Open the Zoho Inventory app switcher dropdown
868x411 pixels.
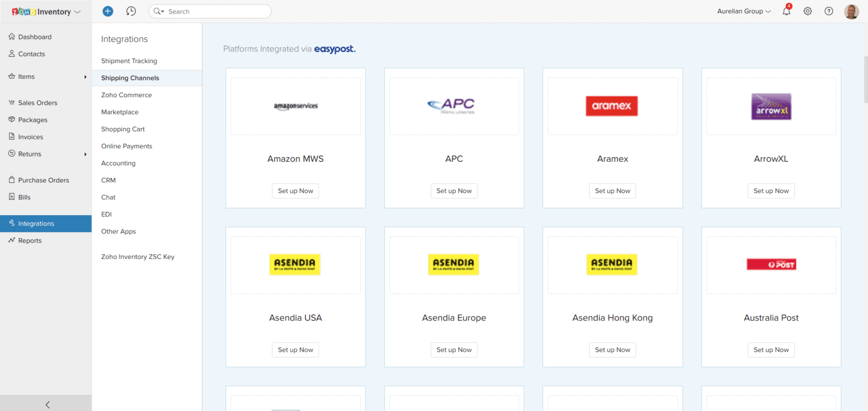(77, 12)
